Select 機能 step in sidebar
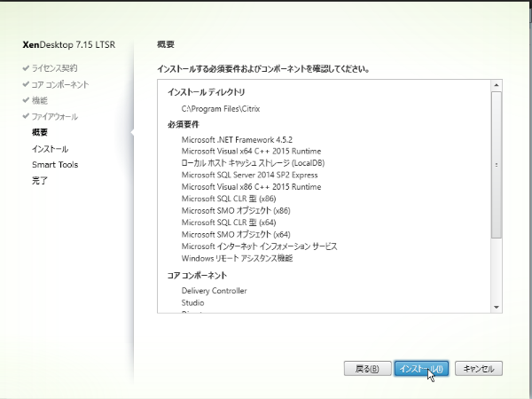 coord(39,100)
